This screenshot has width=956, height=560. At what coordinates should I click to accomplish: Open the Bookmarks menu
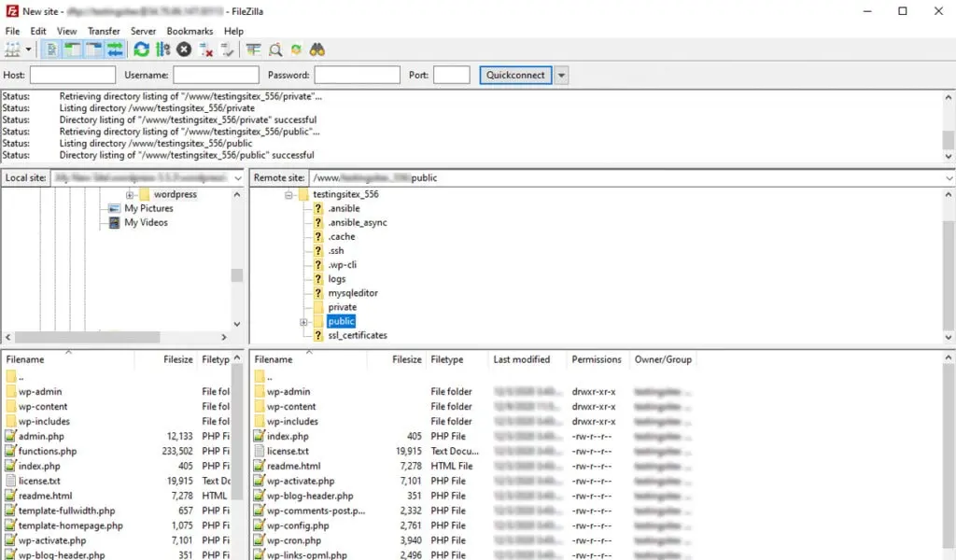click(190, 31)
